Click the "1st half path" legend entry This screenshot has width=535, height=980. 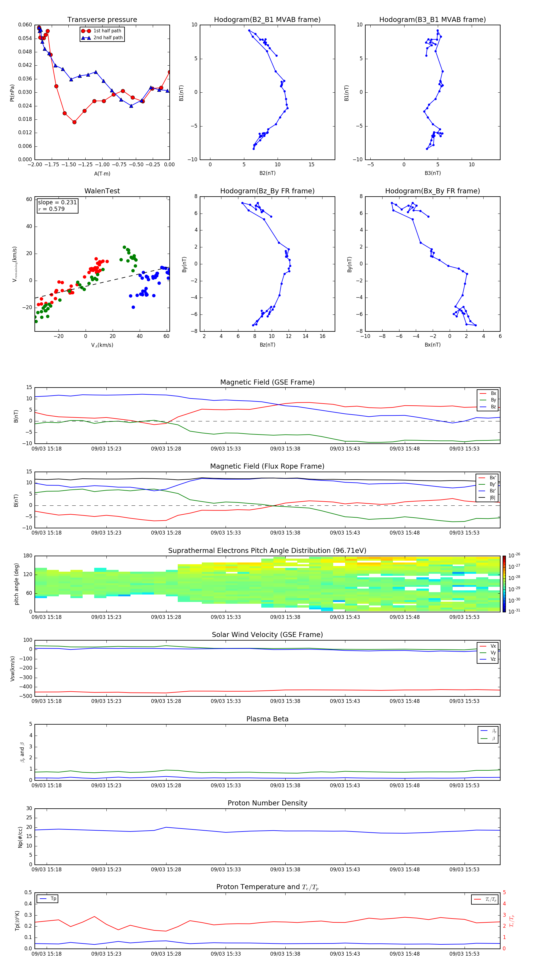(101, 31)
